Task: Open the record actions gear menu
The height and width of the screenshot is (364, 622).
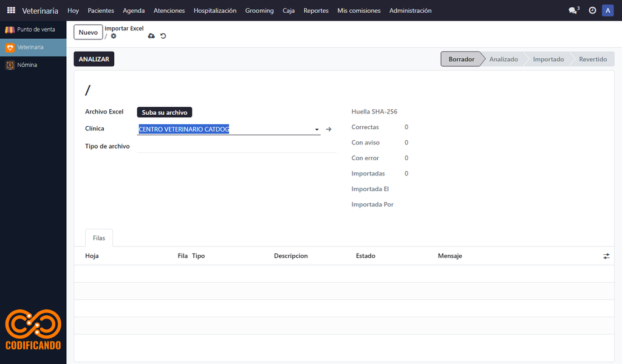Action: point(114,36)
